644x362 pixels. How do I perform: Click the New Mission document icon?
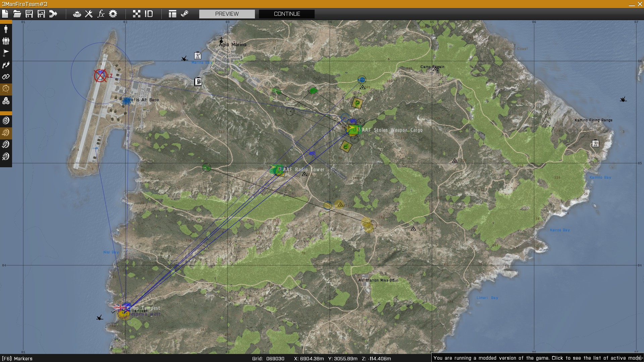[5, 14]
